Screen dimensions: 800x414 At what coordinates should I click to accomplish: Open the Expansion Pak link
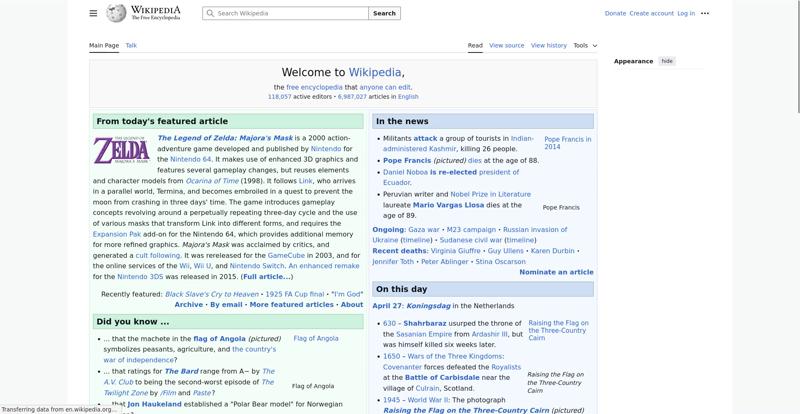click(117, 234)
